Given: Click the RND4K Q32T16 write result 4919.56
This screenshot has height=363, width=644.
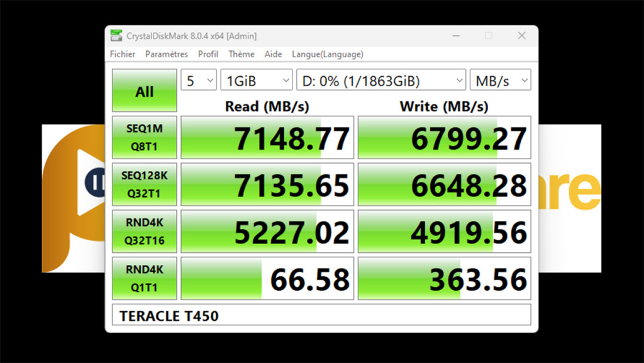Looking at the screenshot, I should point(445,232).
